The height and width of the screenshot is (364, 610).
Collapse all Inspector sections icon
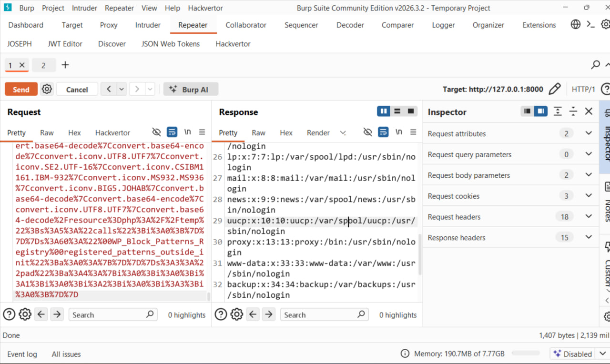point(573,111)
